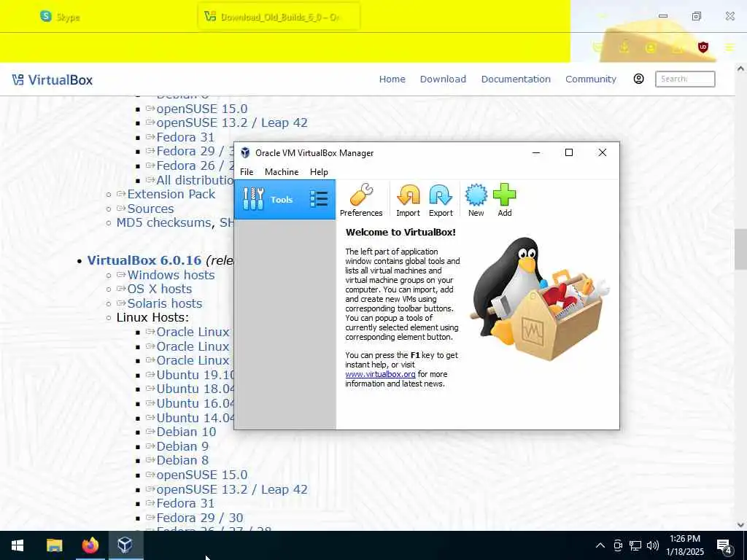The width and height of the screenshot is (747, 560).
Task: Open Firefox downloads panel icon
Action: pyautogui.click(x=624, y=47)
